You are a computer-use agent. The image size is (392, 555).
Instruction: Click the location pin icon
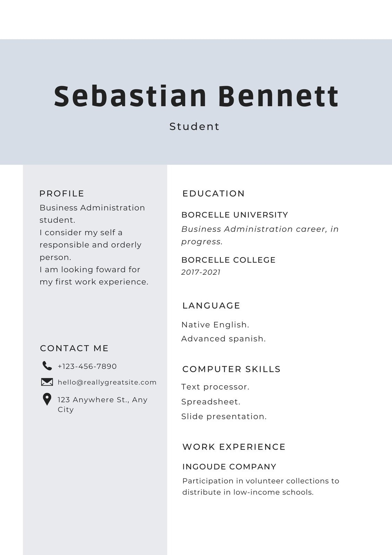coord(47,399)
